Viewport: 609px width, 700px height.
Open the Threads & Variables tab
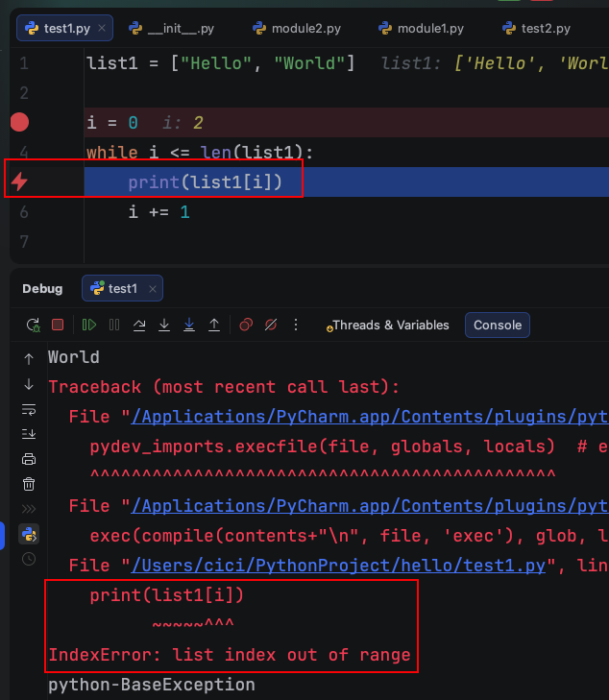(389, 326)
